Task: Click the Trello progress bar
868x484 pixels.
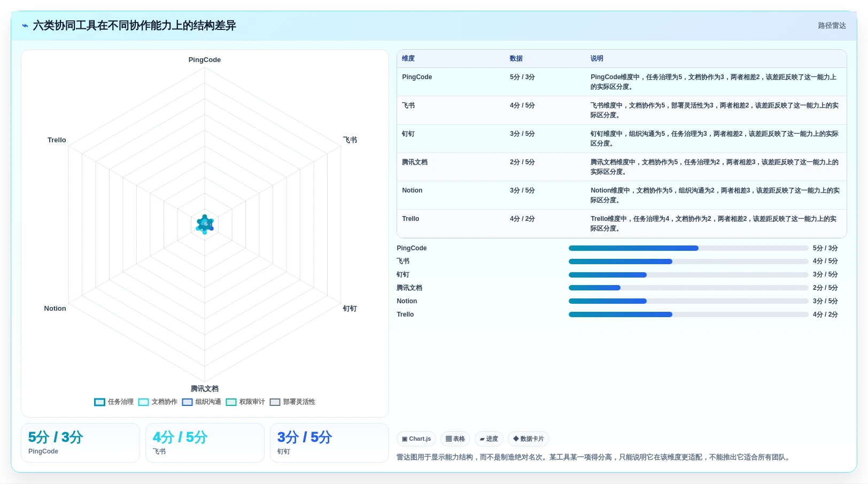Action: tap(688, 314)
